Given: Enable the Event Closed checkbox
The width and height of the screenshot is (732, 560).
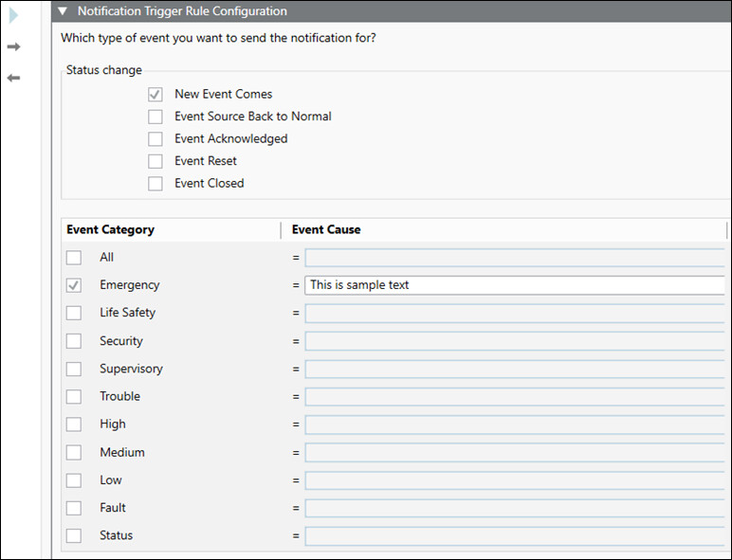Looking at the screenshot, I should pos(156,184).
